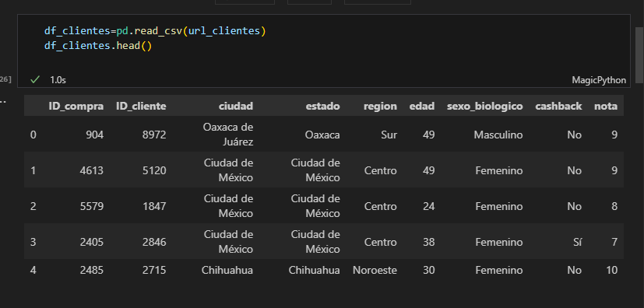Click the nota value 7
The width and height of the screenshot is (644, 308).
tap(614, 242)
